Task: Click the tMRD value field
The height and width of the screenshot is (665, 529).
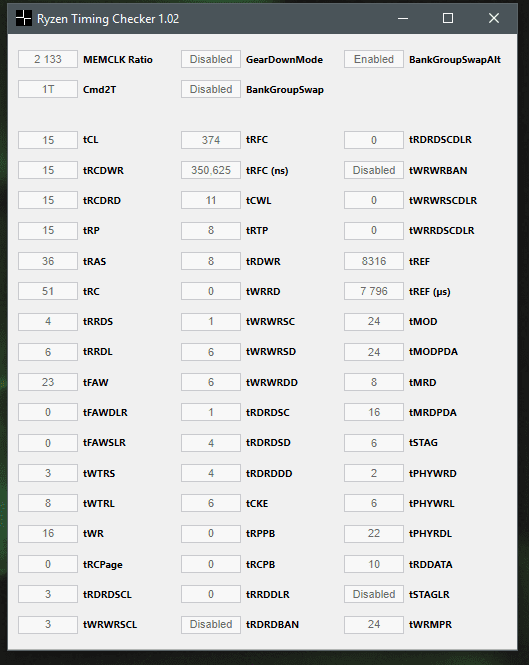Action: coord(374,382)
